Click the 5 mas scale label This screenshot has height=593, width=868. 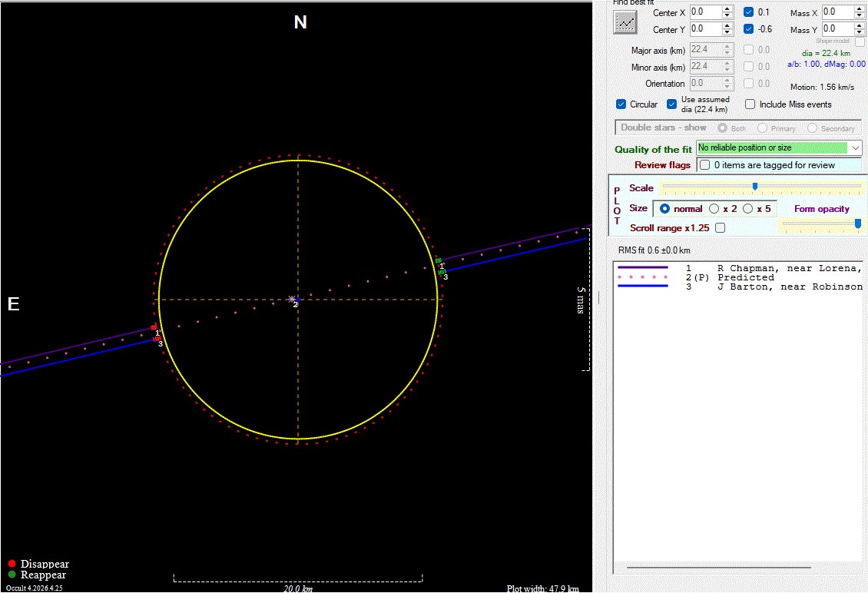(580, 300)
